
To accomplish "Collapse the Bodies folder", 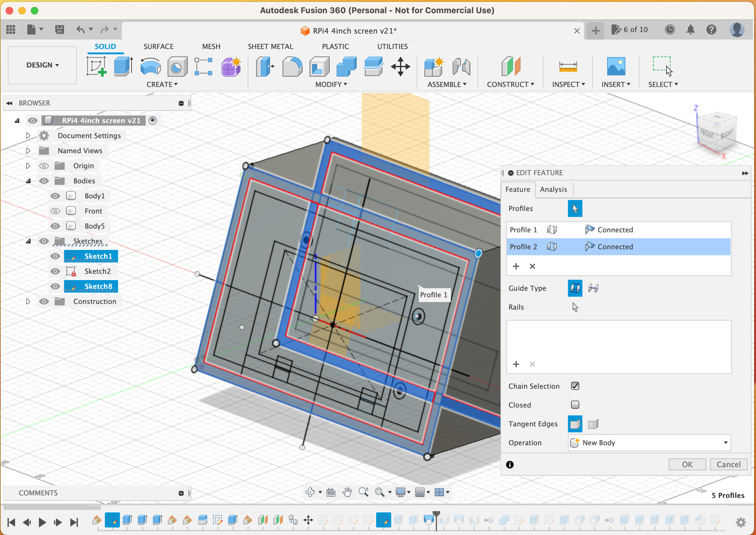I will pyautogui.click(x=28, y=181).
